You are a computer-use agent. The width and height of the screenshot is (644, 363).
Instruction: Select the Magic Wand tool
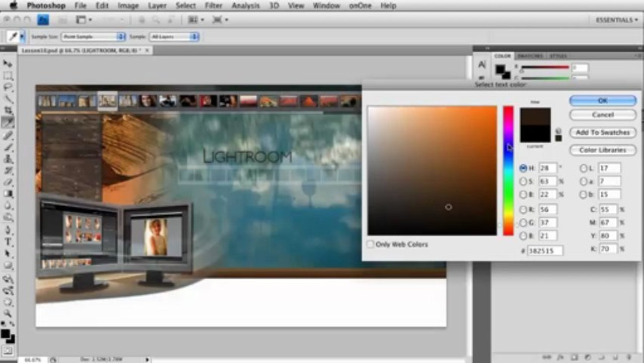coord(8,99)
